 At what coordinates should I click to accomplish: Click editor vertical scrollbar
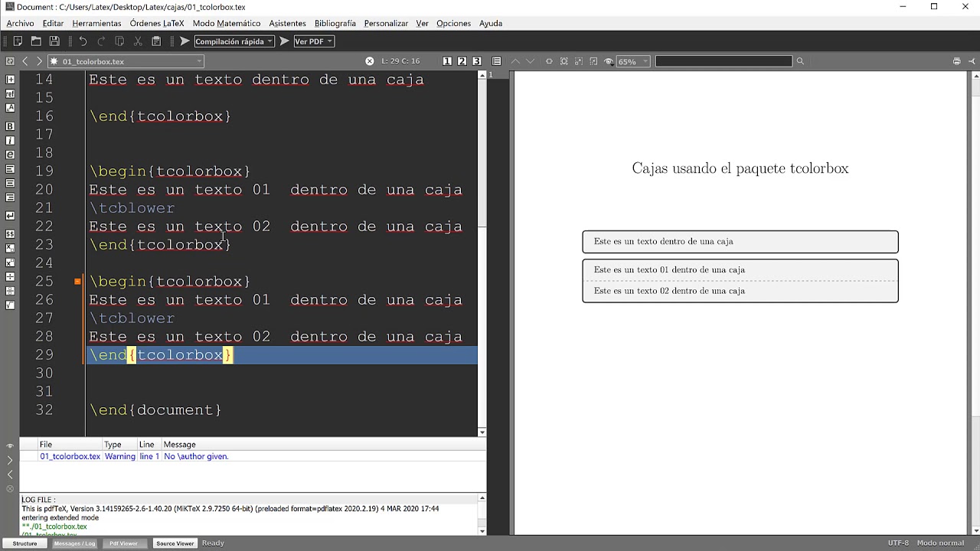tap(482, 253)
